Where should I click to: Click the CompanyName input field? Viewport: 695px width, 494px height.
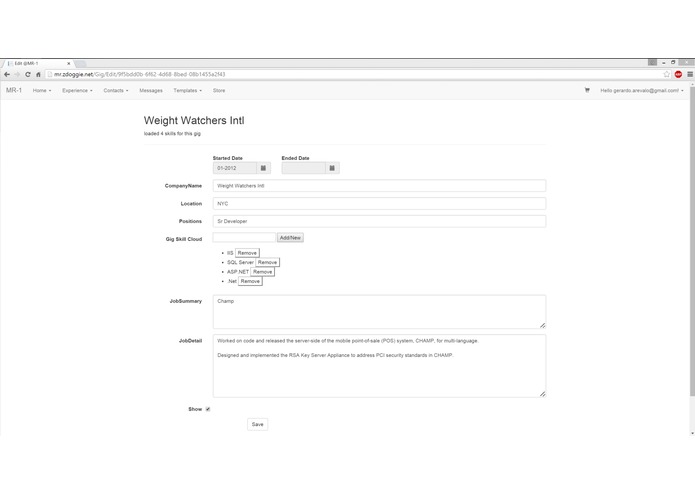379,186
